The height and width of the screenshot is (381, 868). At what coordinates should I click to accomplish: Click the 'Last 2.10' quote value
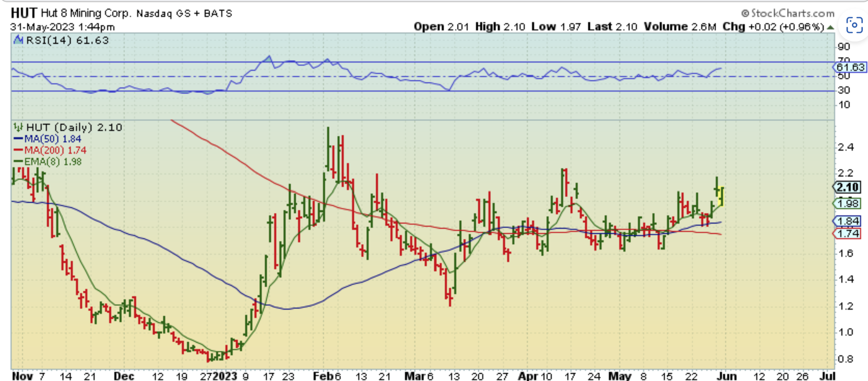(612, 27)
